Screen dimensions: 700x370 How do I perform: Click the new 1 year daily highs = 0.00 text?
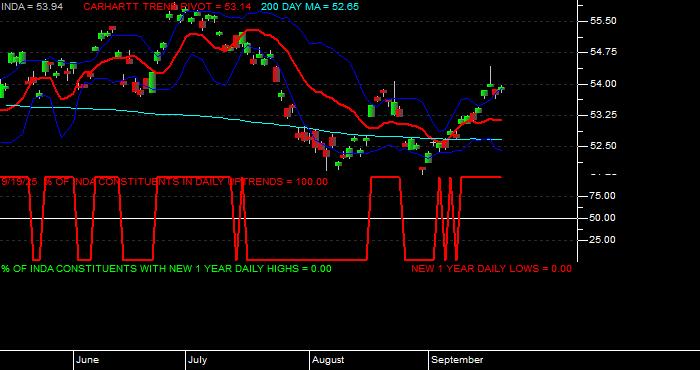166,269
